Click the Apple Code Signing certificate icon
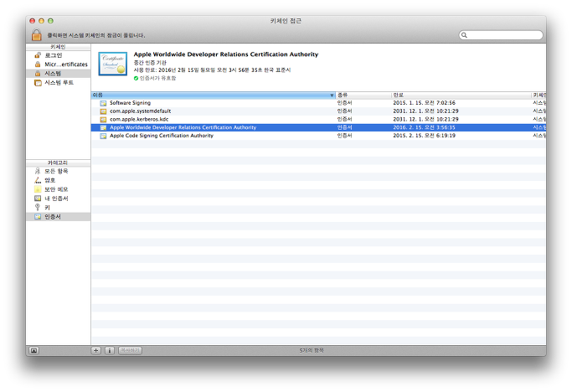The width and height of the screenshot is (572, 392). click(103, 136)
